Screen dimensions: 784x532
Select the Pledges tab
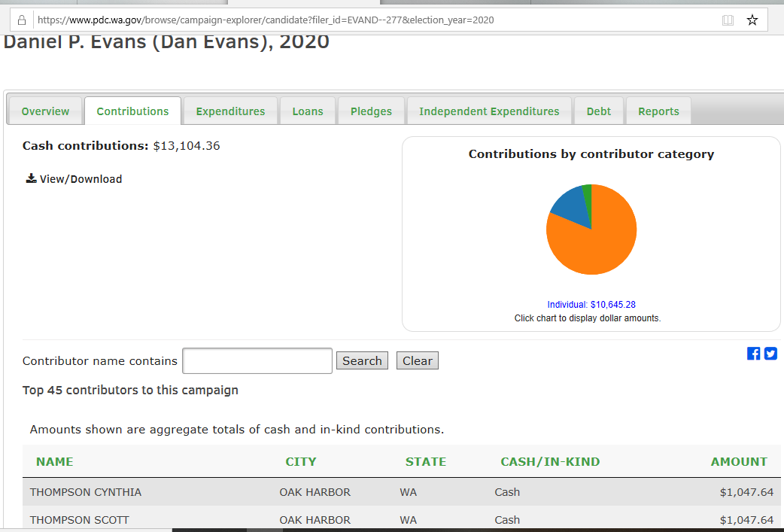[371, 111]
